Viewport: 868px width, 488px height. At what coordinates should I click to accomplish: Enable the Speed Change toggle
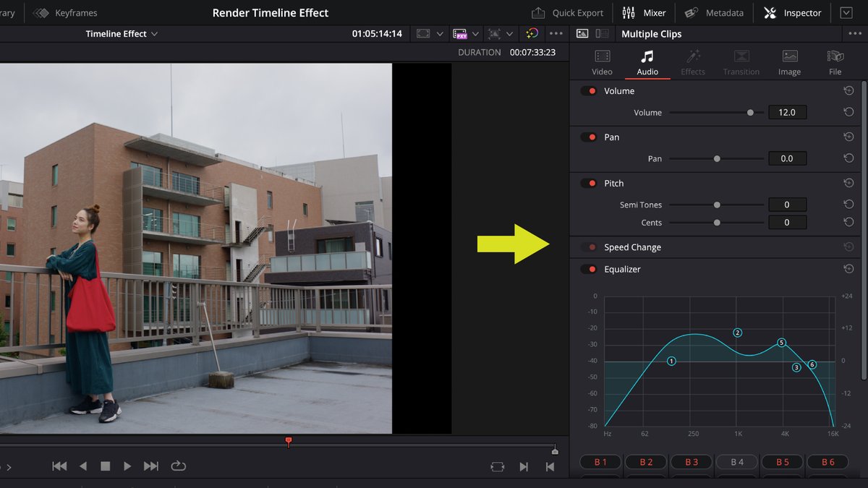[x=588, y=247]
